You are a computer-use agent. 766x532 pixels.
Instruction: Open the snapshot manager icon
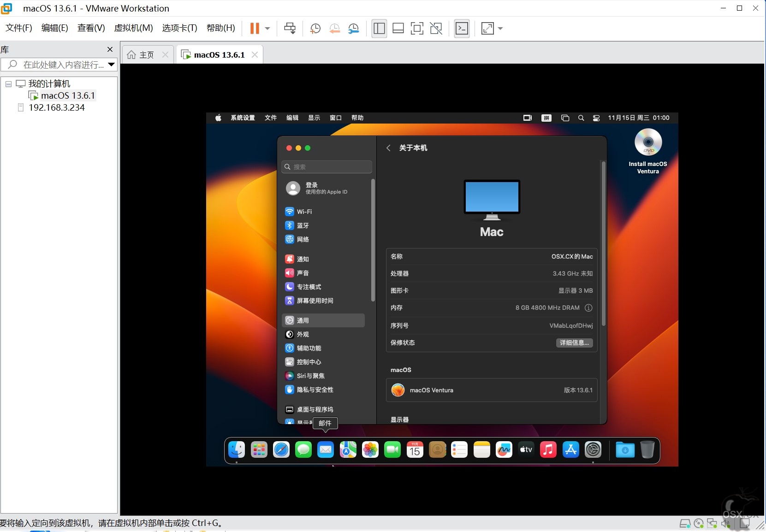pyautogui.click(x=354, y=29)
